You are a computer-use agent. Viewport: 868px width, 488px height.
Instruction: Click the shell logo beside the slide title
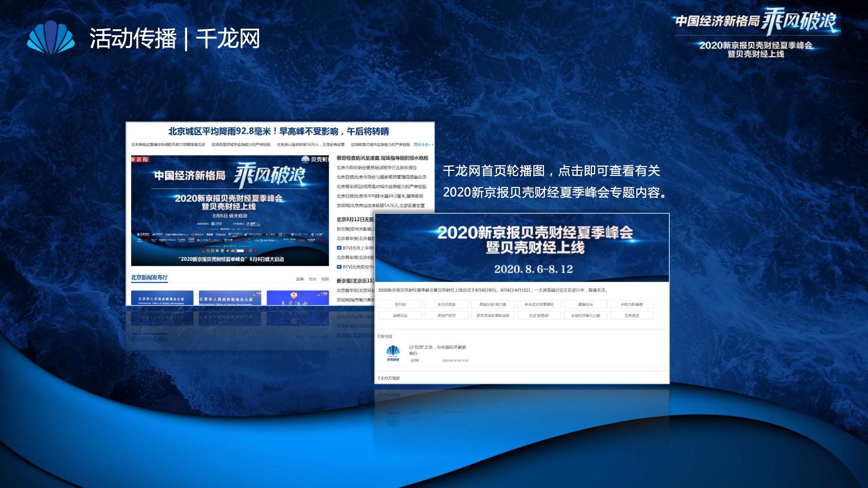51,38
